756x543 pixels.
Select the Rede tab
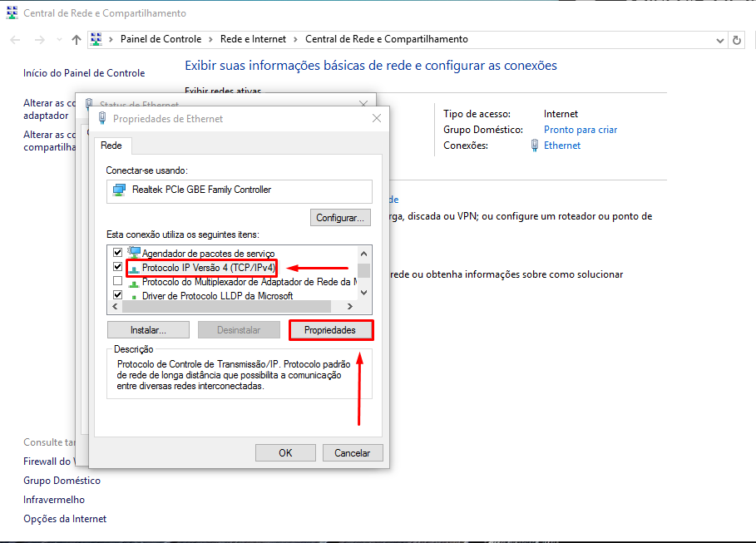111,146
